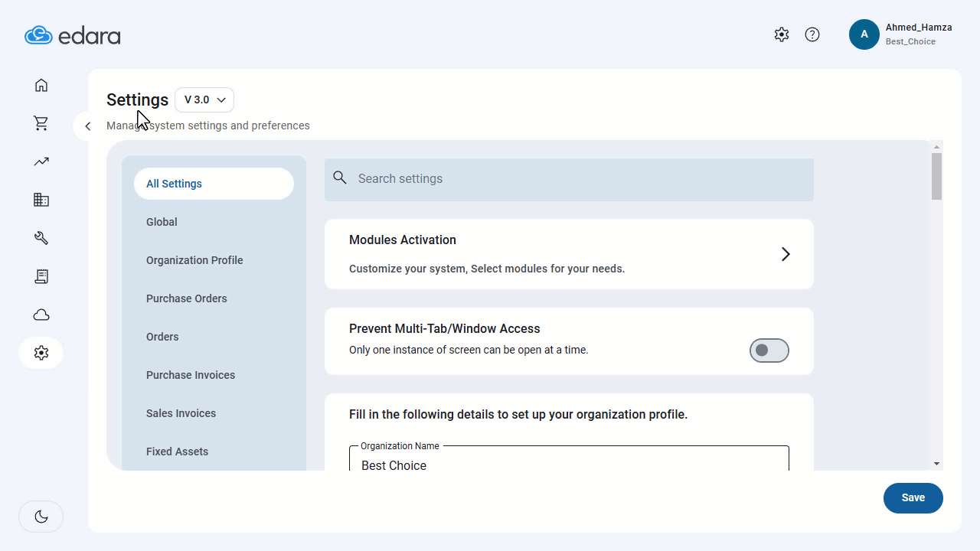Image resolution: width=980 pixels, height=551 pixels.
Task: Open the V 3.0 version dropdown
Action: point(204,99)
